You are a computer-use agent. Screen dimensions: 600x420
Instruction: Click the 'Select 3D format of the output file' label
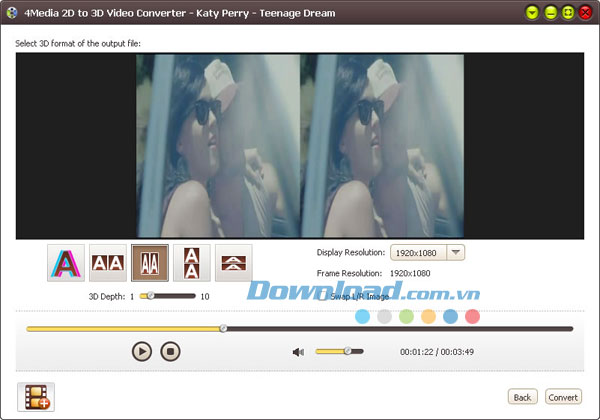pyautogui.click(x=78, y=44)
